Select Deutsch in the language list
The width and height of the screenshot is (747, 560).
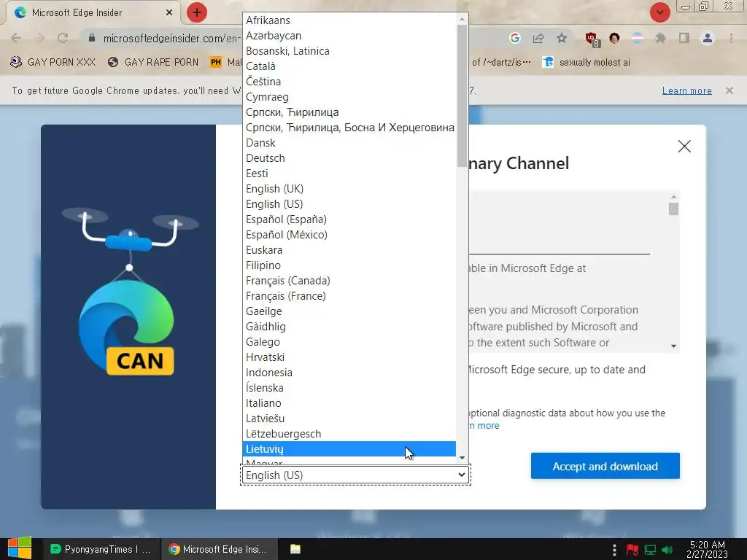[349, 158]
